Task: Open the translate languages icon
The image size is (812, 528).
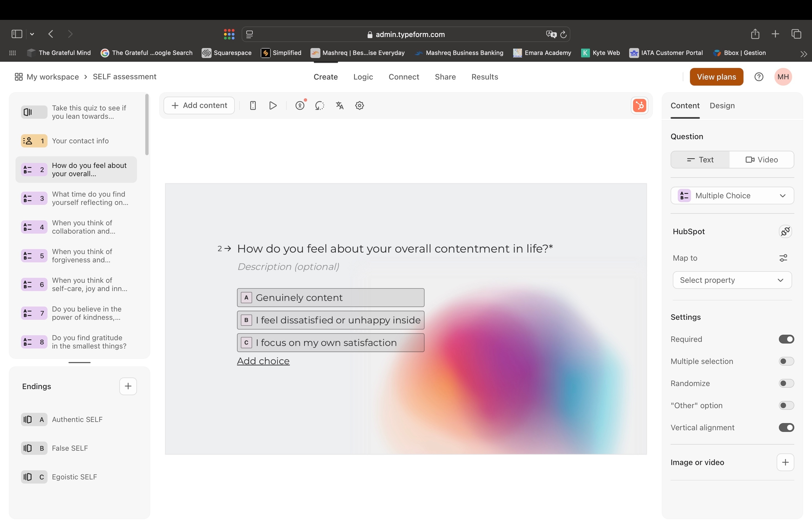Action: [339, 105]
